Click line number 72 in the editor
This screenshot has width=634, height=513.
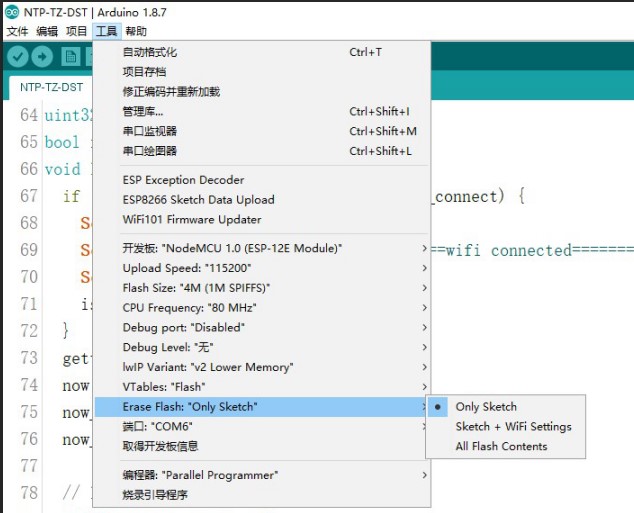pyautogui.click(x=29, y=331)
